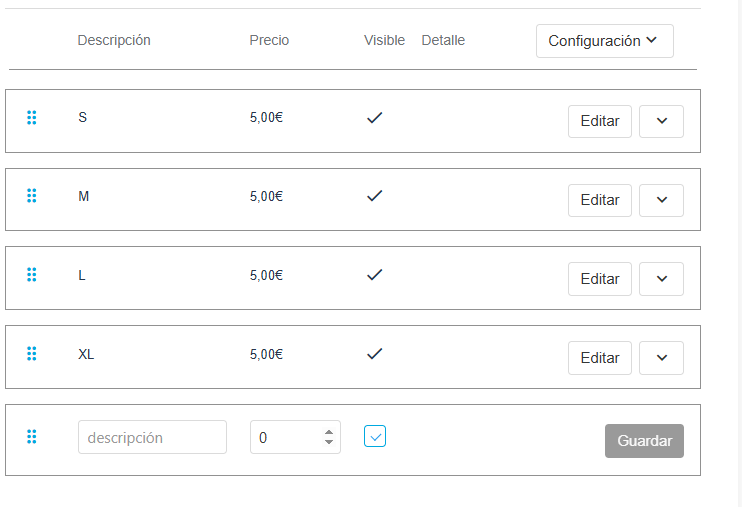Click the drag handle of new row
Screen dimensions: 742x507
tap(32, 436)
